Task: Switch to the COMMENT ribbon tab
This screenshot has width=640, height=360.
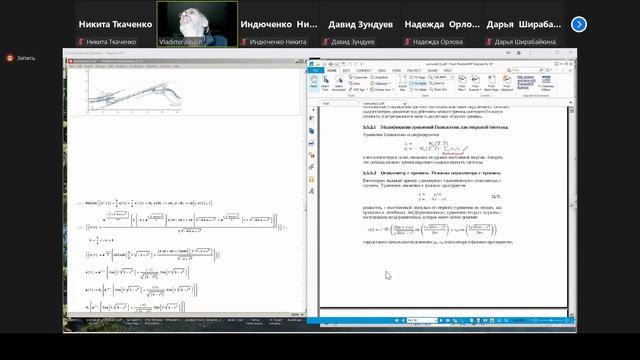Action: coord(364,70)
